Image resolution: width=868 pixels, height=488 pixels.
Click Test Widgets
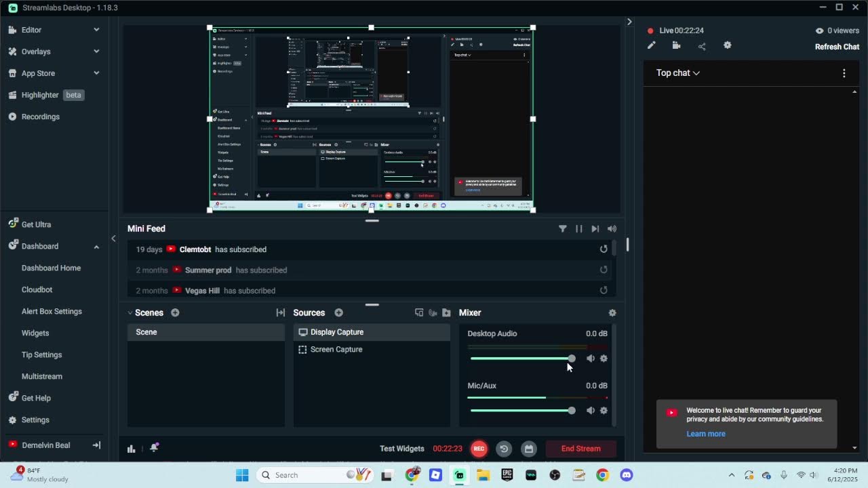click(x=402, y=449)
